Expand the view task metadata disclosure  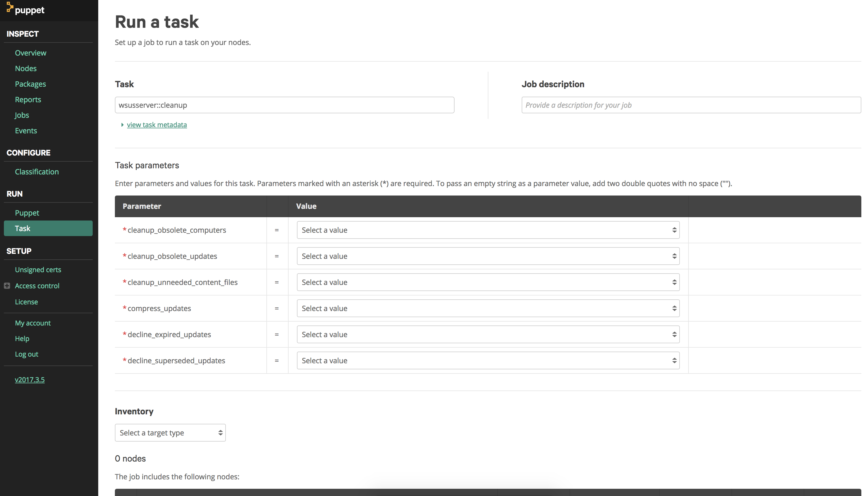coord(157,125)
